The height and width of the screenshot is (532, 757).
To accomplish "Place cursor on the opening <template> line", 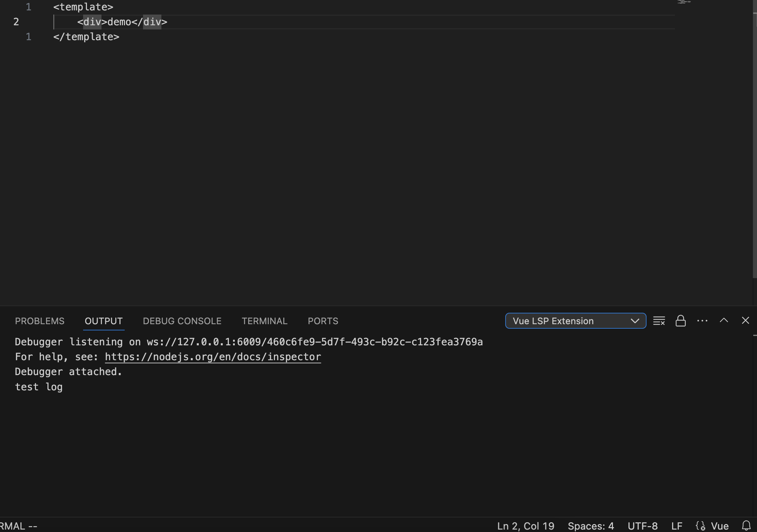I will coord(83,7).
